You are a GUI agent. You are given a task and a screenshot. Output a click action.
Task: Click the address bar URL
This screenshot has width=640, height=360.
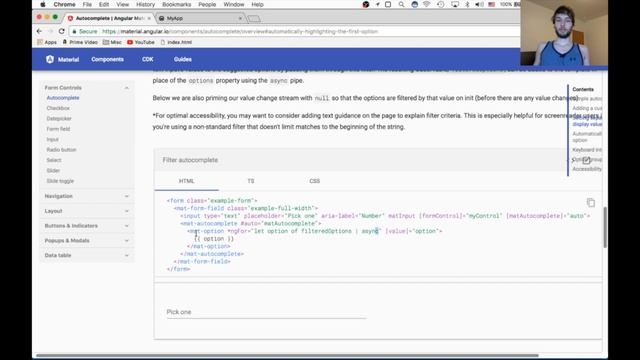point(240,31)
